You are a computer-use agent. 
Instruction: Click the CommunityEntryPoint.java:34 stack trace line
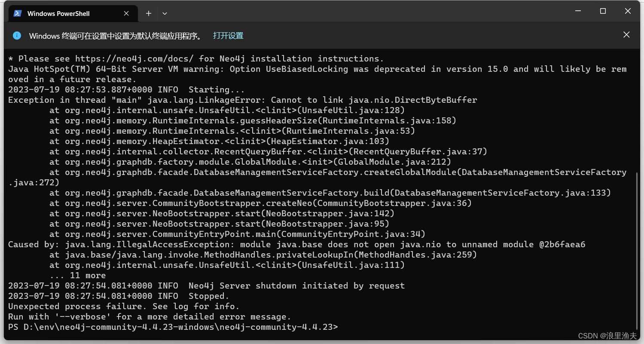click(x=238, y=234)
